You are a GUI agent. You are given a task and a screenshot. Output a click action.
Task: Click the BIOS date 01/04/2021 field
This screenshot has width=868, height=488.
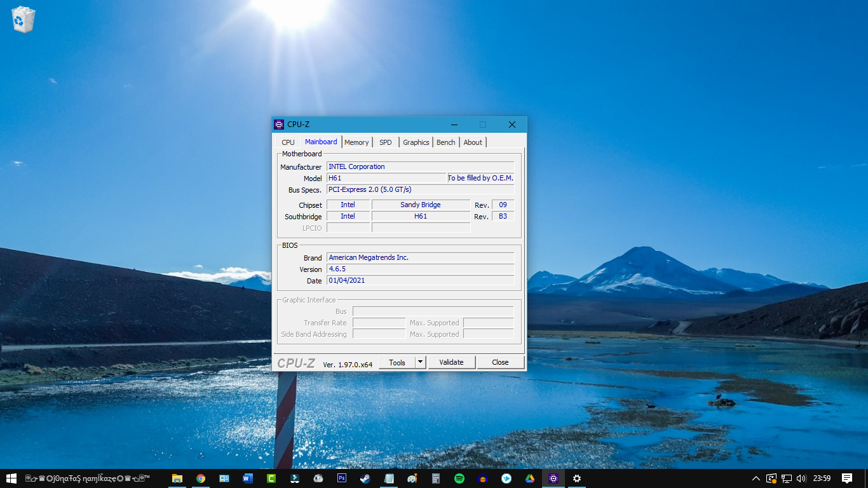[420, 280]
